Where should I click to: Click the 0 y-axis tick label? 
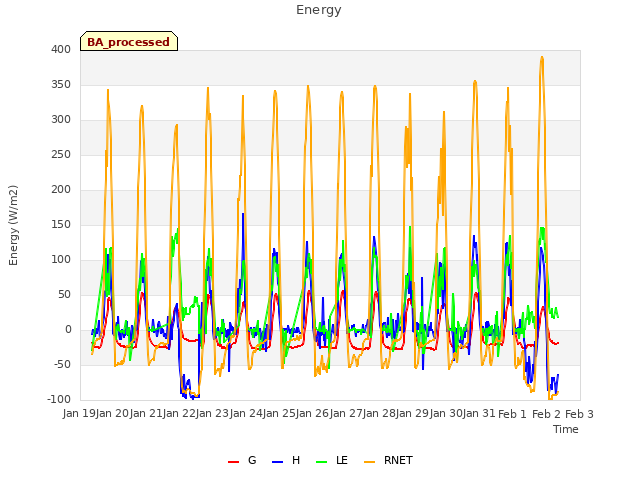[x=68, y=330]
